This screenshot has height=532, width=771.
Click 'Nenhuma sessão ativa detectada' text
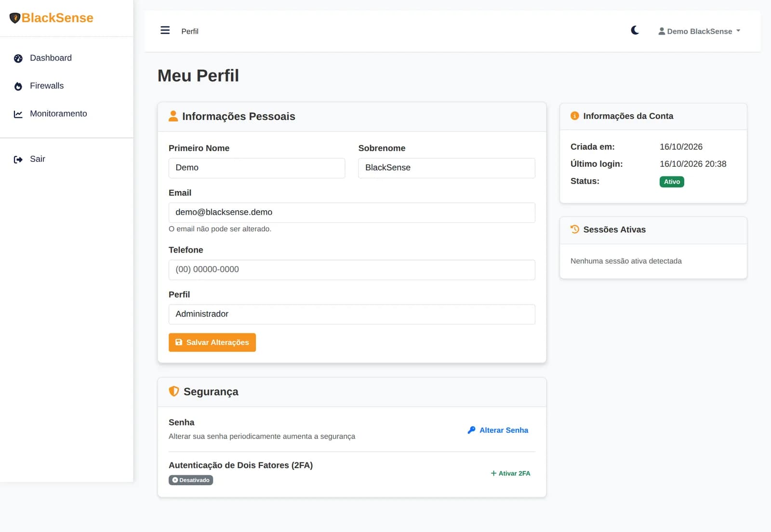pos(626,261)
